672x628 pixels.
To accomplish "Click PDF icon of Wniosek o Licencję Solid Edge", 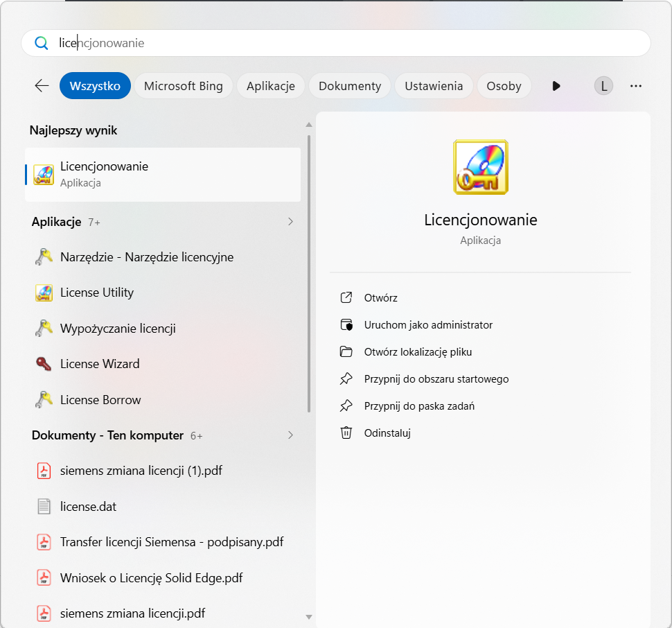I will pyautogui.click(x=44, y=577).
